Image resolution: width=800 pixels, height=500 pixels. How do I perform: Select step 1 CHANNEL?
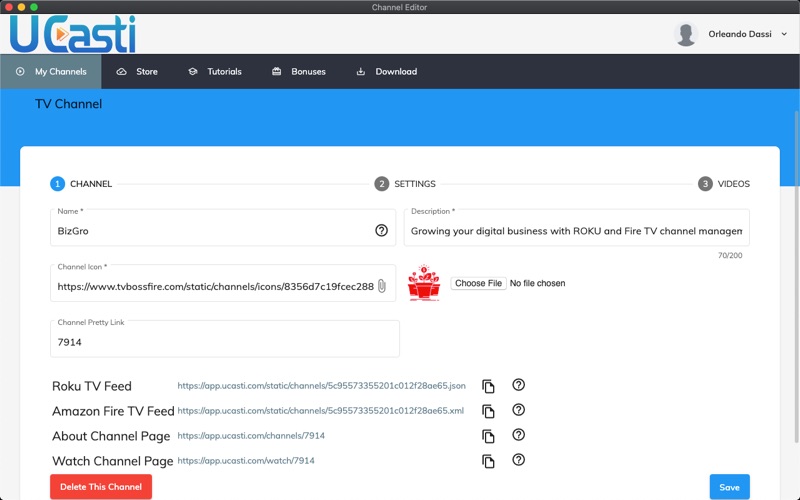(x=81, y=184)
